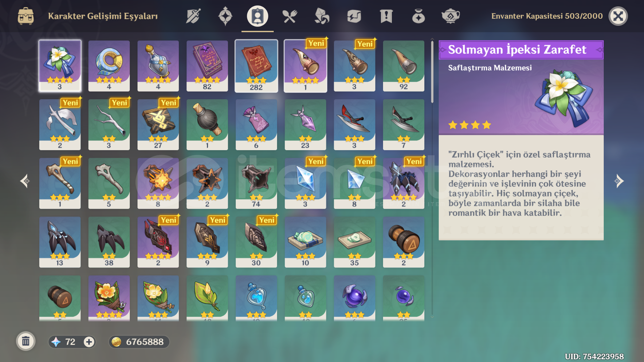Image resolution: width=644 pixels, height=362 pixels.
Task: Select the Precious Items tab icon
Action: pos(418,16)
